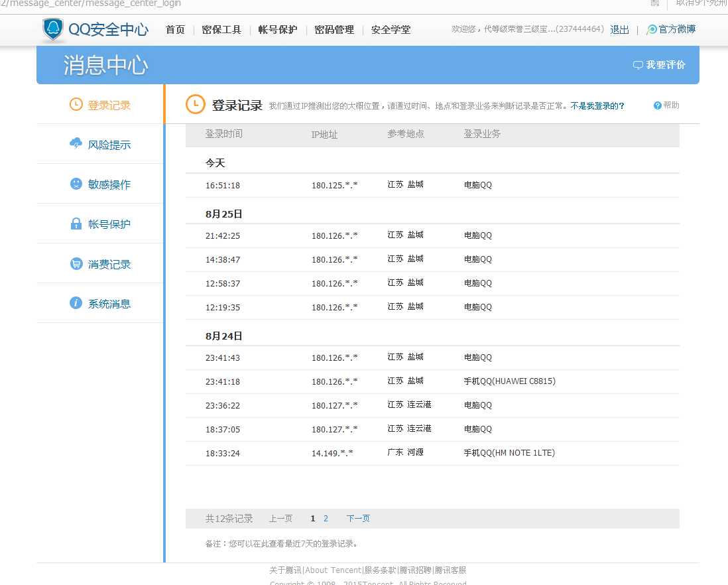Click the 23:36:22 login time
The width and height of the screenshot is (728, 585).
pos(223,406)
